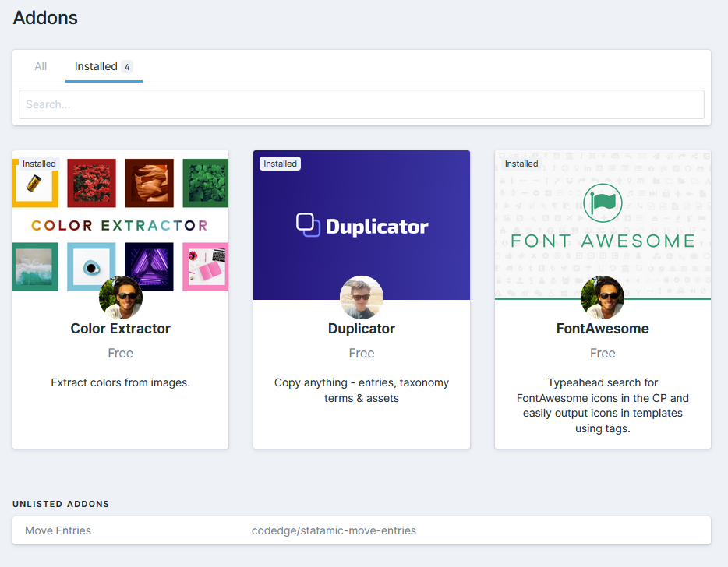
Task: Click 'Typeahead search for FontAwesome icons' description
Action: (x=603, y=406)
